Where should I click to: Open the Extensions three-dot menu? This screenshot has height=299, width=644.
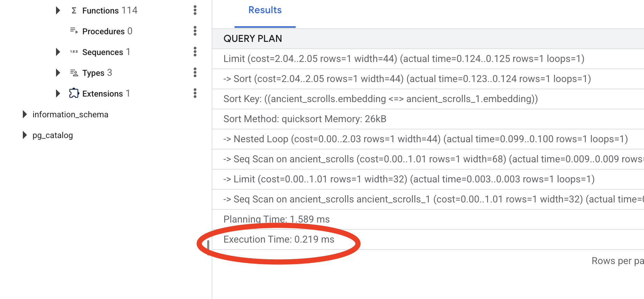click(195, 93)
